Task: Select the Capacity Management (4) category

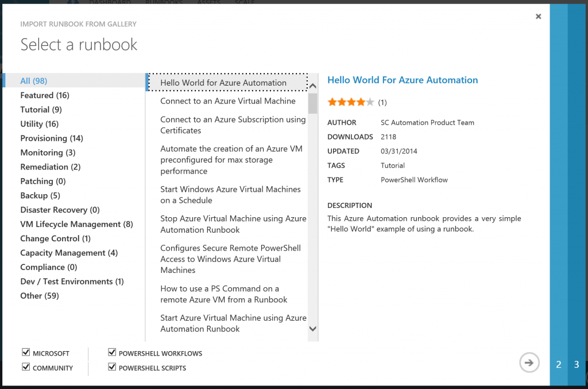Action: (x=69, y=252)
